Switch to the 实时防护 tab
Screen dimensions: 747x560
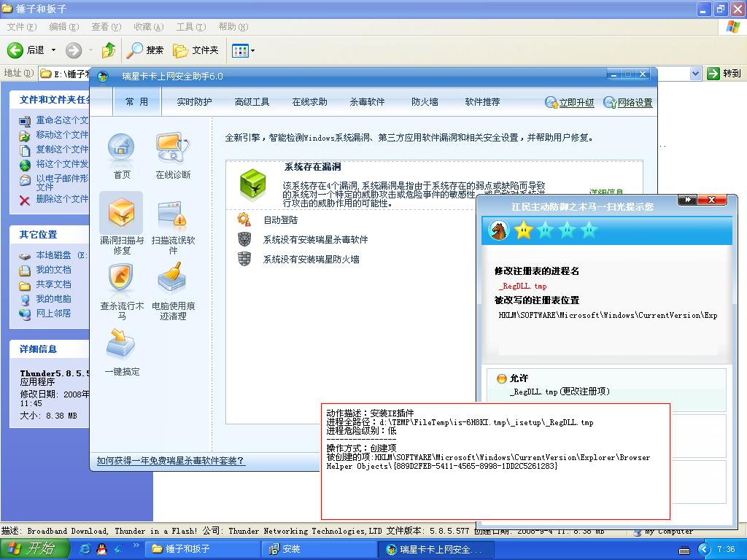point(194,101)
